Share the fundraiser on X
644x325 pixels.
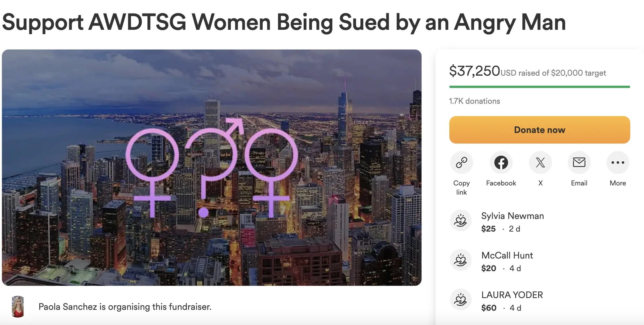(540, 162)
